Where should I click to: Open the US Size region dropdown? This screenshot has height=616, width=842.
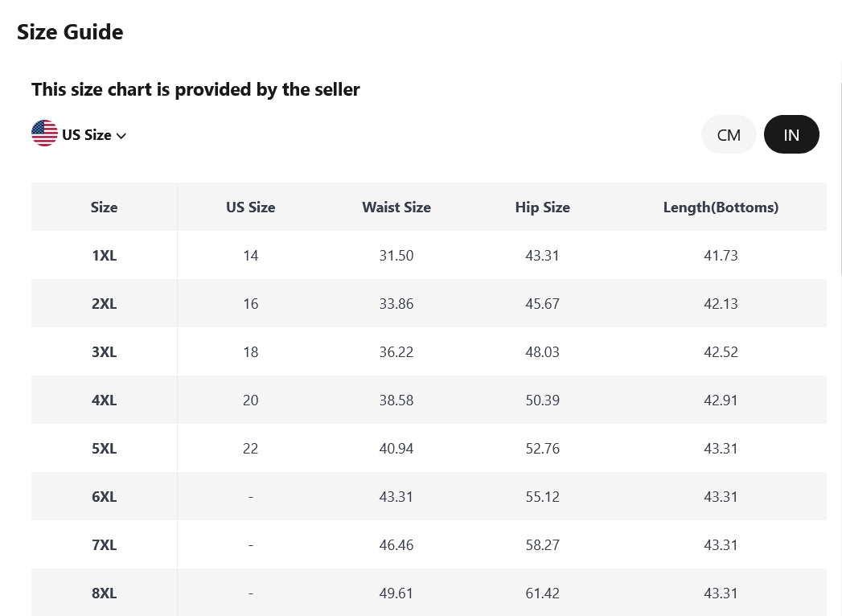(x=79, y=133)
